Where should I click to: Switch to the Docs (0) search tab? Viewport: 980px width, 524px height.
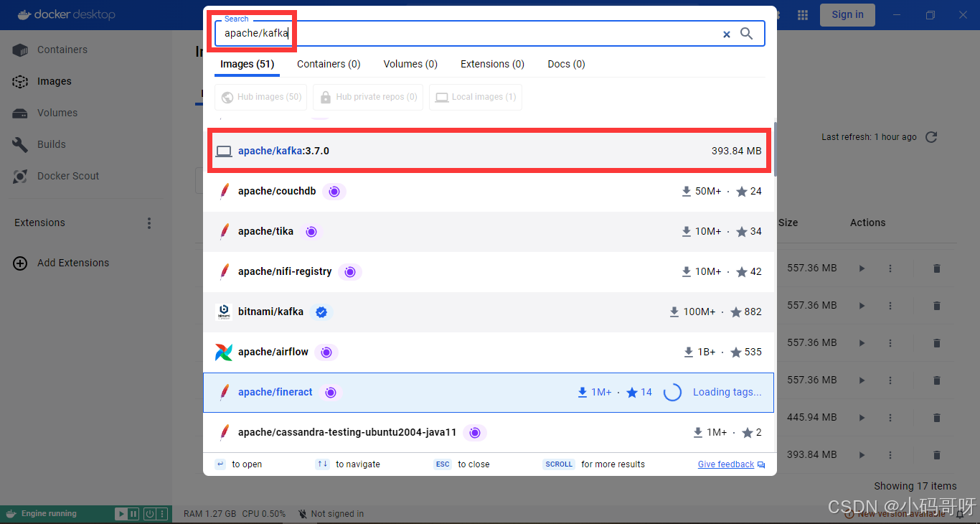pos(566,65)
